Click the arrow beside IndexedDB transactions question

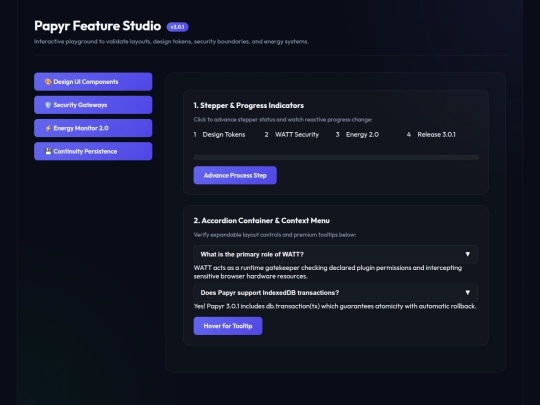[467, 292]
